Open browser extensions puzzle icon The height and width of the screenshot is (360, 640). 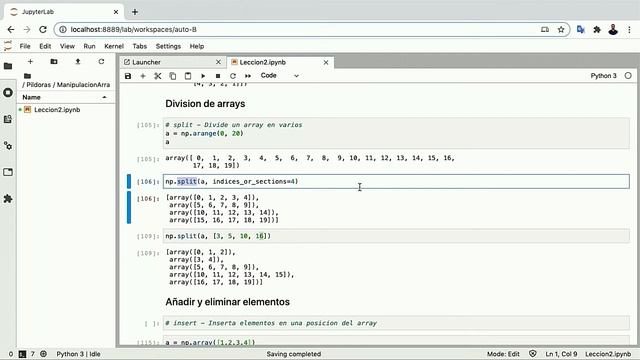coord(597,29)
